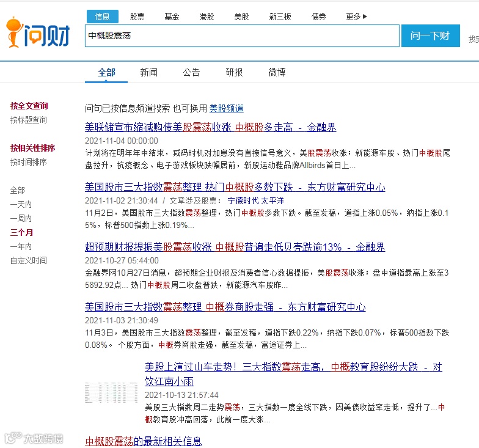
Task: Select the 全部 results tab
Action: tap(106, 73)
